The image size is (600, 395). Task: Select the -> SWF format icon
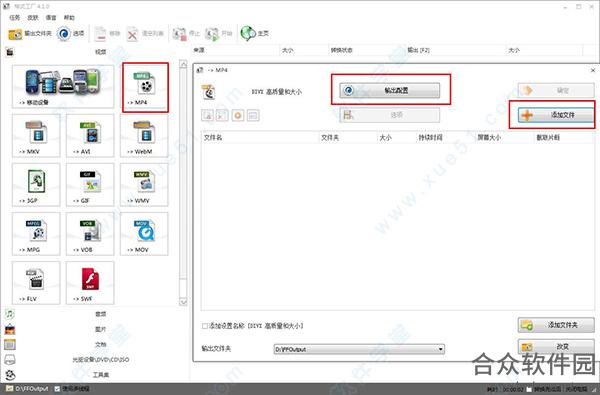[90, 283]
